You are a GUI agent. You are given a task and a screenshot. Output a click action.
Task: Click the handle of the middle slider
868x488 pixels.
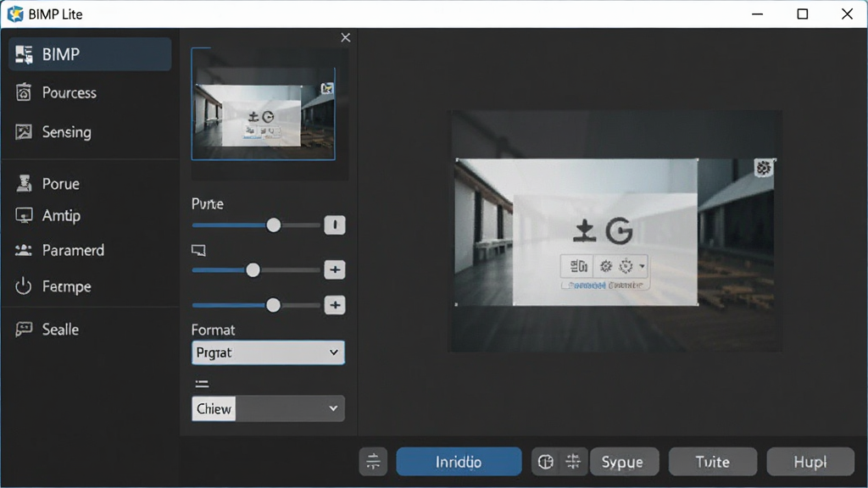pos(253,270)
